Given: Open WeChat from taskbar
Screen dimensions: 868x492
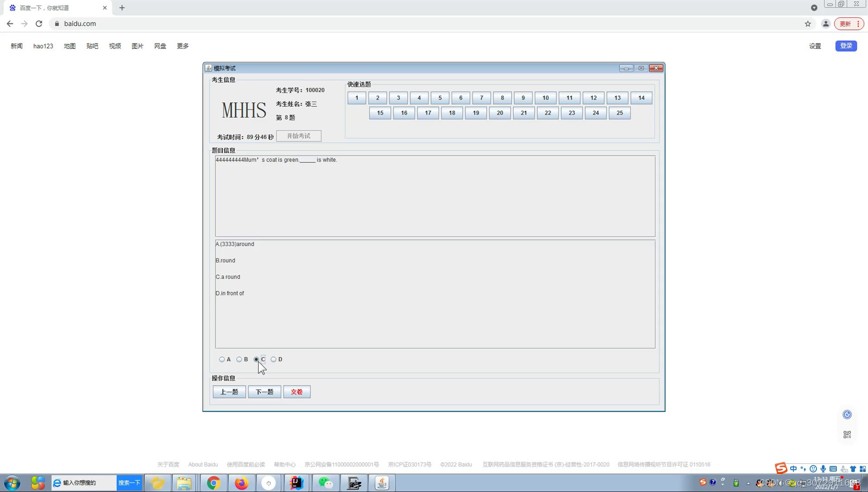Looking at the screenshot, I should 325,483.
